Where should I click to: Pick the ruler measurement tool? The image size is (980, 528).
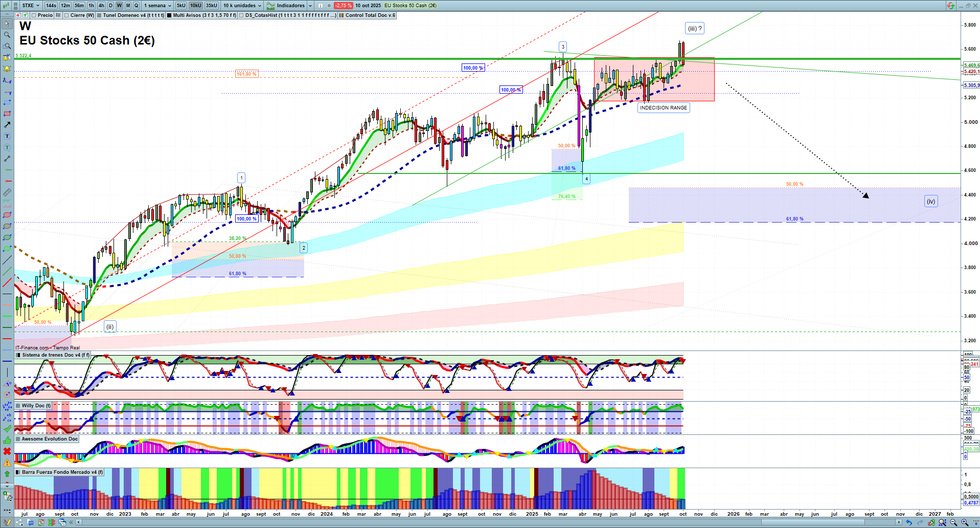[7, 192]
